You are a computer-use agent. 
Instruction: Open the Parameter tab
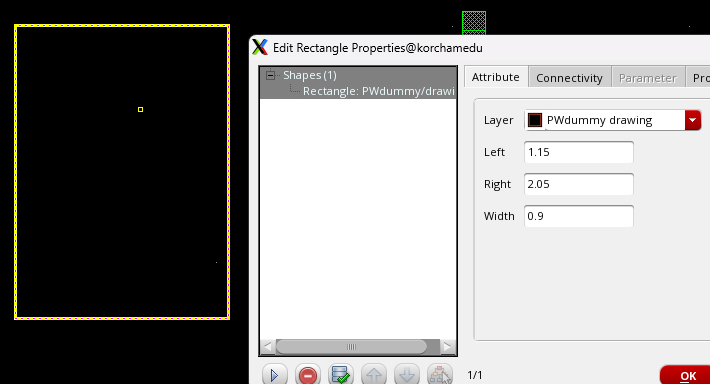click(648, 78)
